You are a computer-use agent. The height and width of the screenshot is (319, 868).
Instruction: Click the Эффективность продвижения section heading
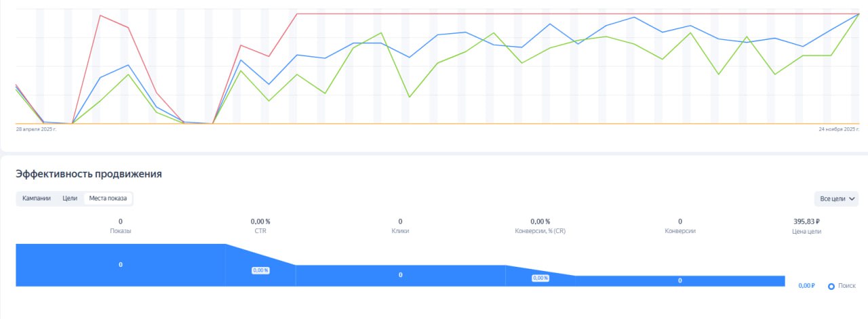(89, 174)
